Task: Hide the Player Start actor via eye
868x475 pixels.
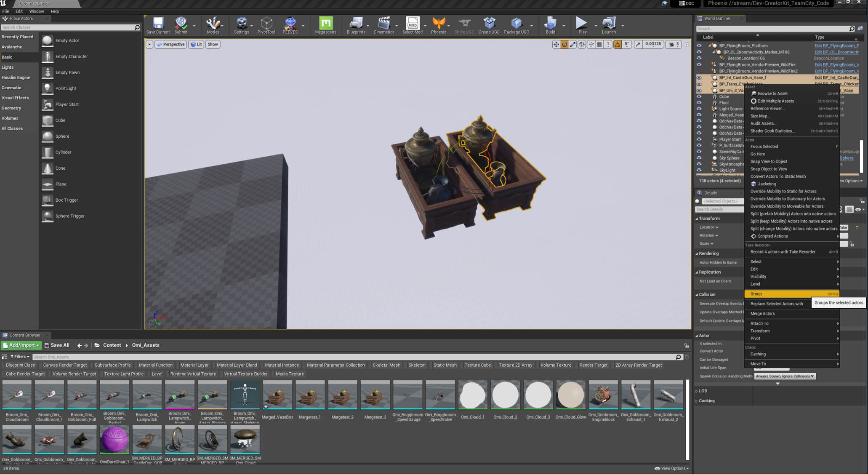Action: coord(699,139)
